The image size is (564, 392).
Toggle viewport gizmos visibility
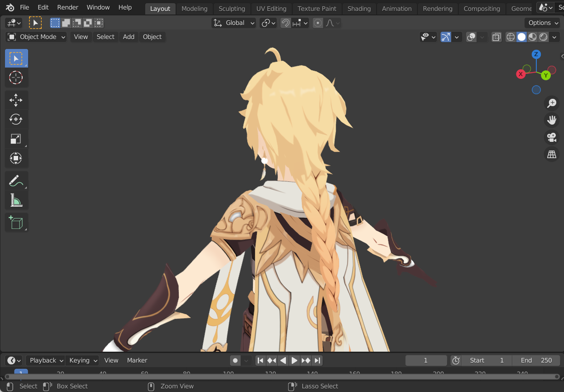pyautogui.click(x=446, y=37)
